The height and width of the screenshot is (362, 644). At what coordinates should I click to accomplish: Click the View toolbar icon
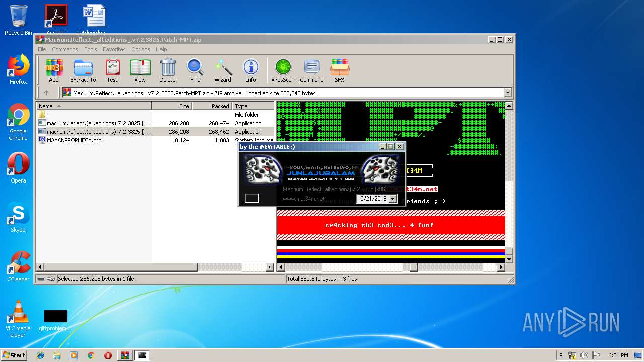(140, 70)
